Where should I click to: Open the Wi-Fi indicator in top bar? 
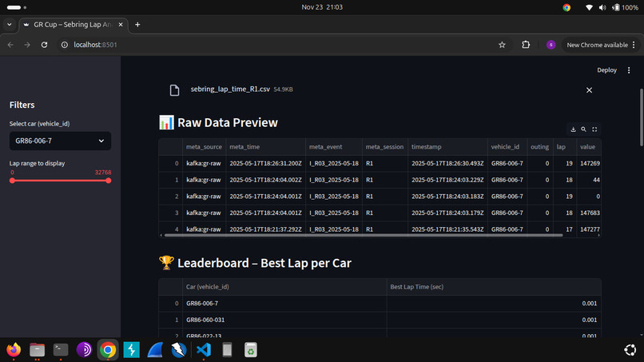click(589, 7)
